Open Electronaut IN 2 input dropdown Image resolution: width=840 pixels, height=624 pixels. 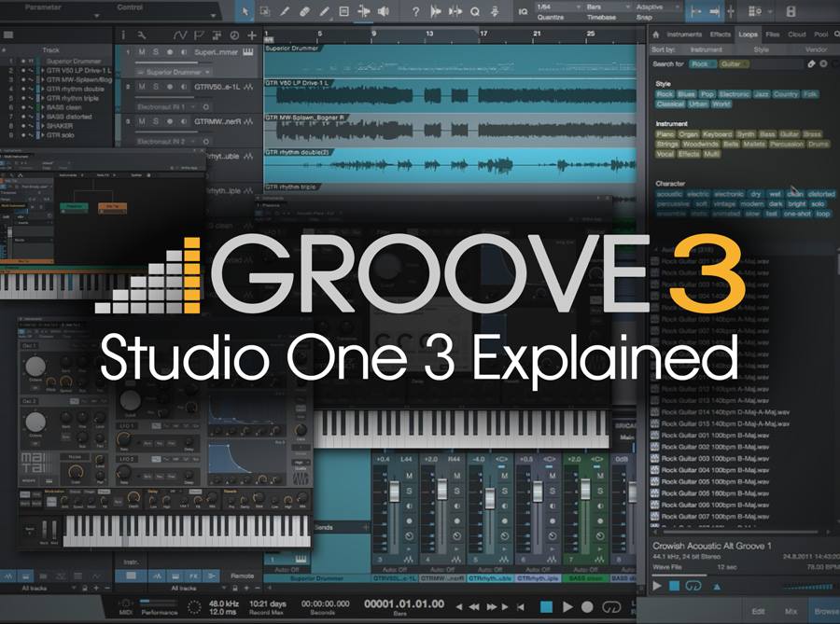165,142
